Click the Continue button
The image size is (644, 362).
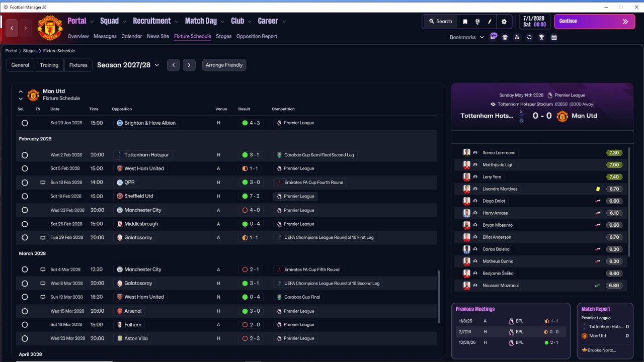pos(594,22)
